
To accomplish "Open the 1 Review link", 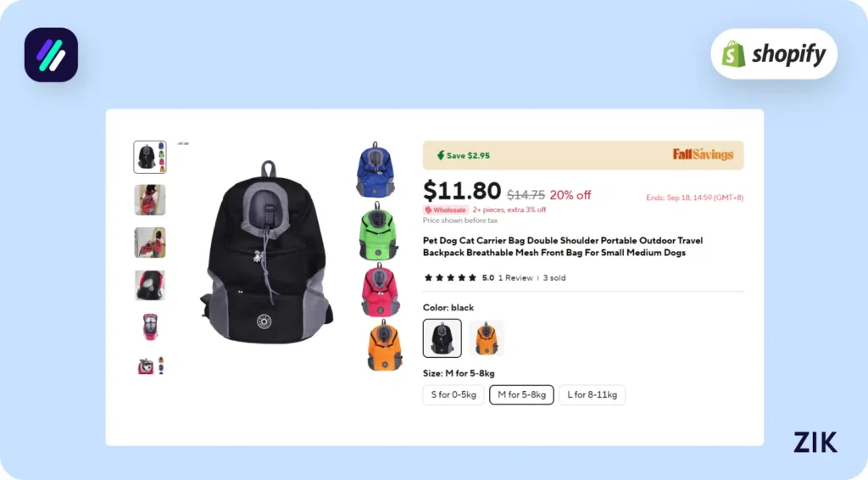I will tap(515, 277).
